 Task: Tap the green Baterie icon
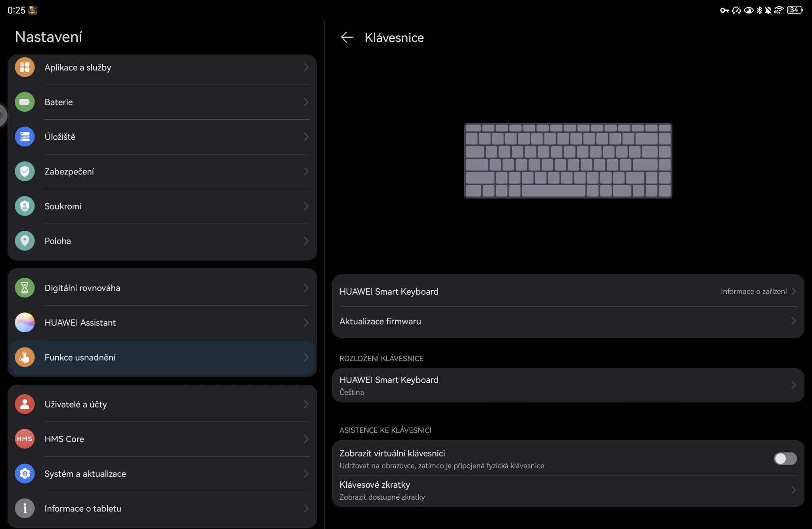[x=25, y=102]
